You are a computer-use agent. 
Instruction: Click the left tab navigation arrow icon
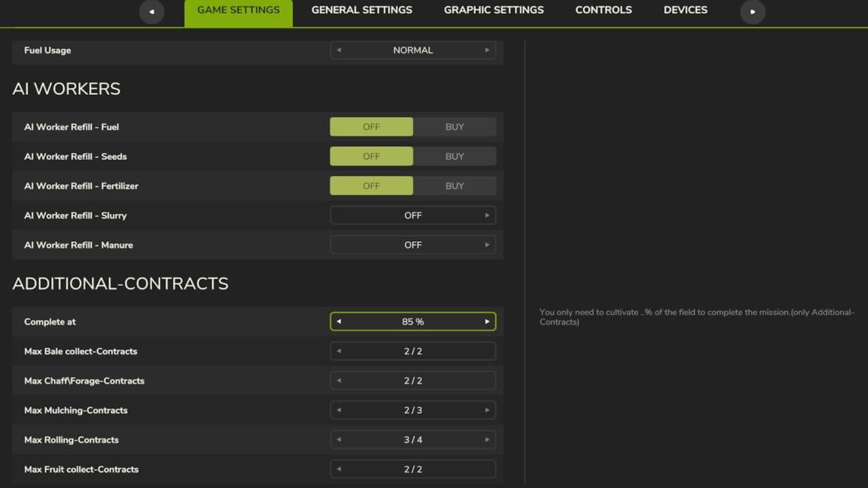tap(152, 12)
